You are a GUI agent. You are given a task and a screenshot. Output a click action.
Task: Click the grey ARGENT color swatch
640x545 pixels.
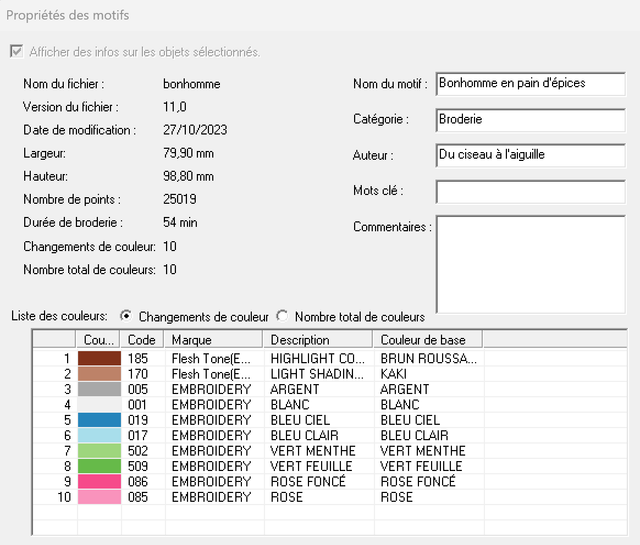click(98, 389)
